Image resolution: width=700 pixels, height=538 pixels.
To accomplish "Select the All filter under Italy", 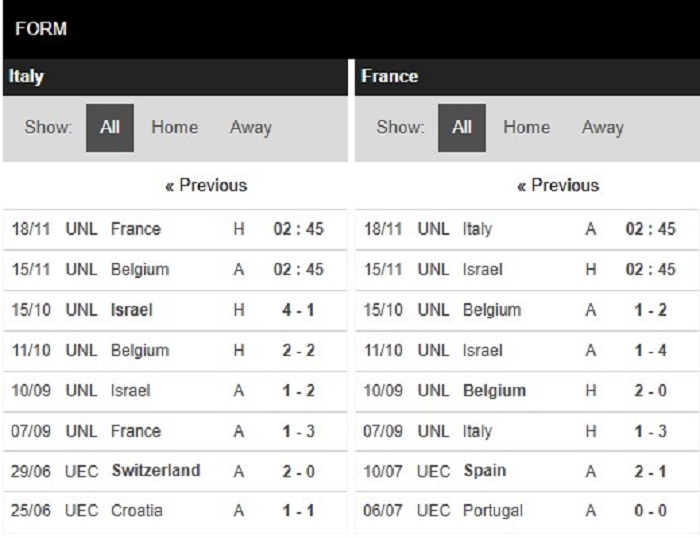I will coord(110,128).
